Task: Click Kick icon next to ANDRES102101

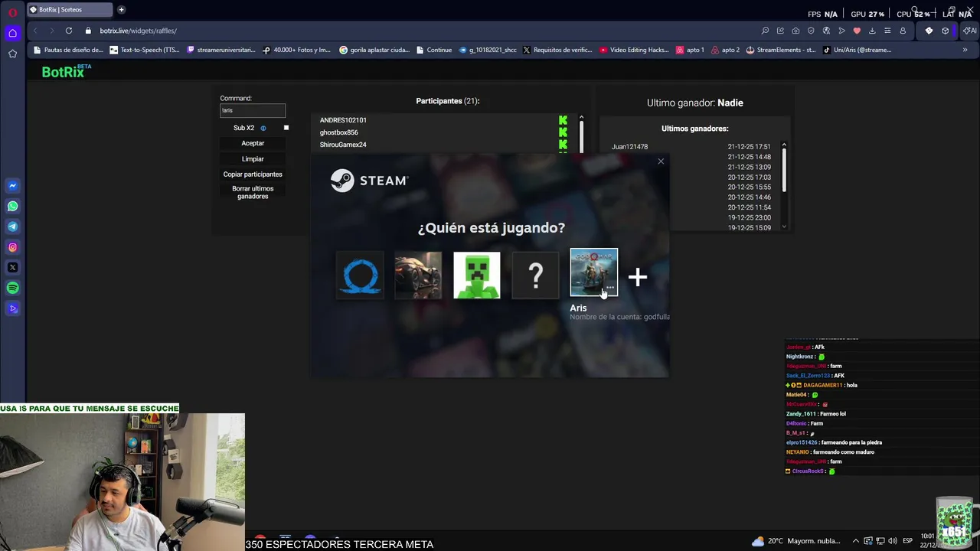Action: point(563,120)
